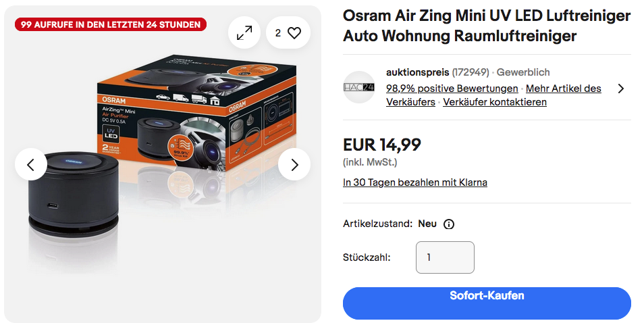Click the Sofort-Kaufen button
The image size is (644, 323).
pos(487,303)
